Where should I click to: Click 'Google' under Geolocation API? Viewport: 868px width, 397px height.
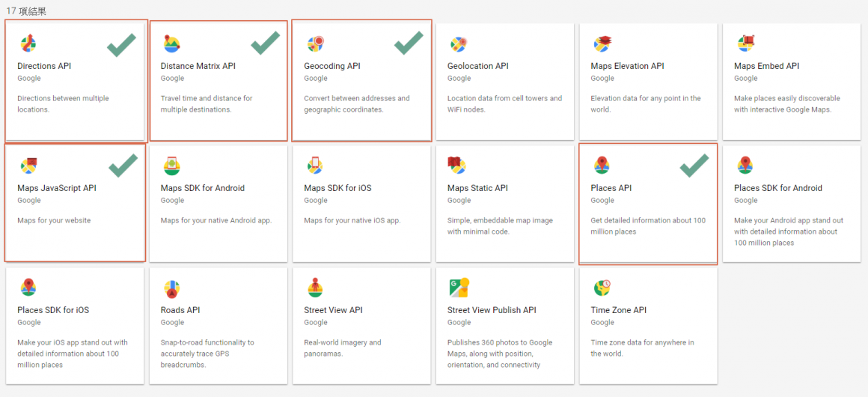(459, 78)
